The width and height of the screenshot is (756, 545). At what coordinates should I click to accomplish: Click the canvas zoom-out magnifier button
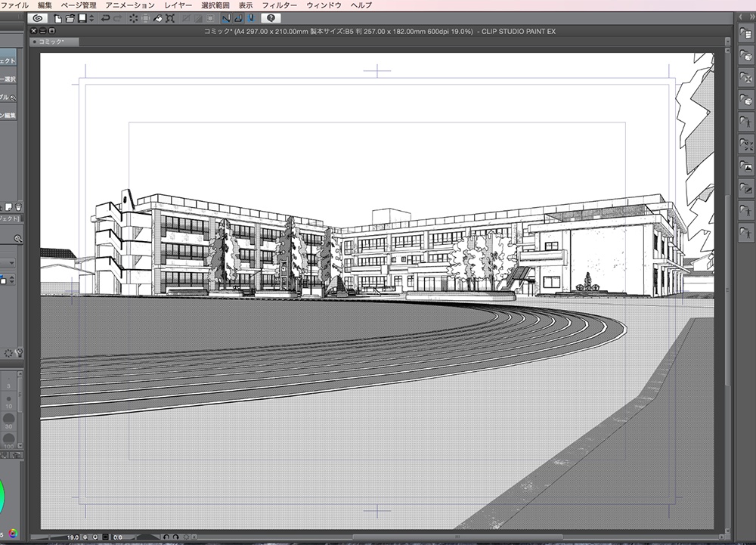click(85, 537)
